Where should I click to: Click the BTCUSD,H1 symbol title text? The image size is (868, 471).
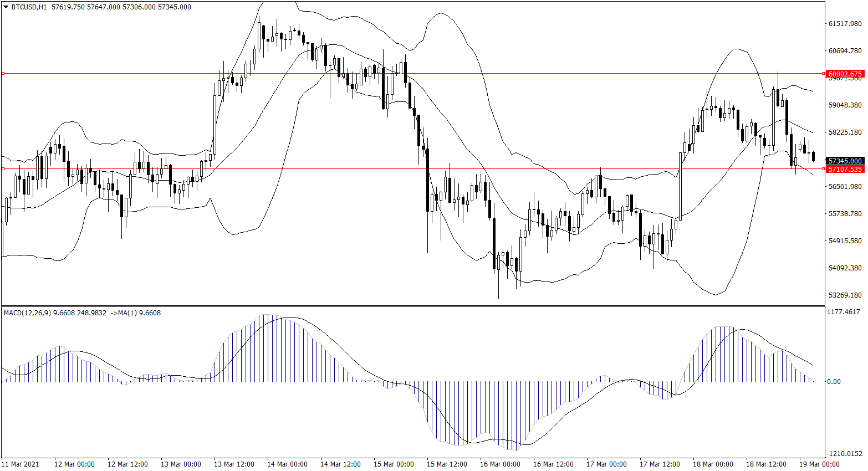29,7
